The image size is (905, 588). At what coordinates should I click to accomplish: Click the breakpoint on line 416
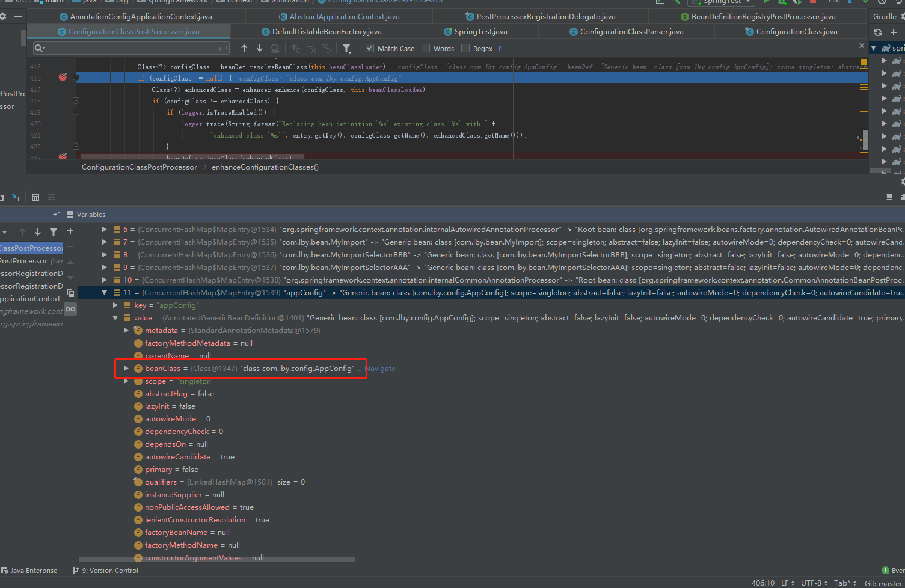63,77
